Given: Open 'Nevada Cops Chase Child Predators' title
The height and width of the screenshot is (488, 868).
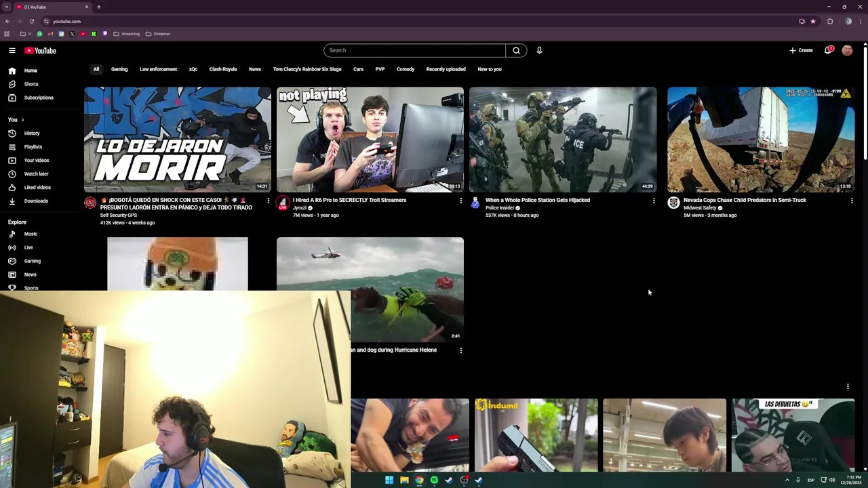Looking at the screenshot, I should (x=745, y=200).
